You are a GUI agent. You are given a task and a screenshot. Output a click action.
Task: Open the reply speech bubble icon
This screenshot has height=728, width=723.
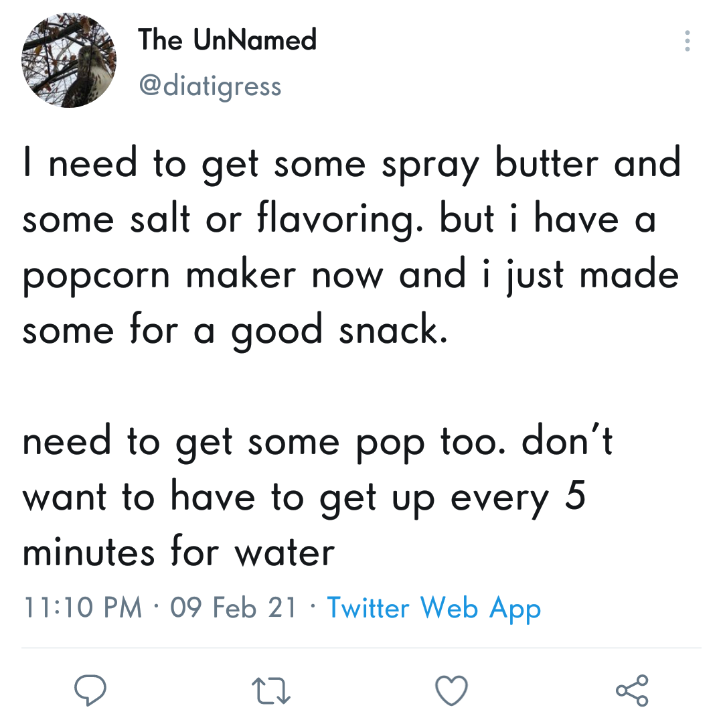tap(90, 690)
